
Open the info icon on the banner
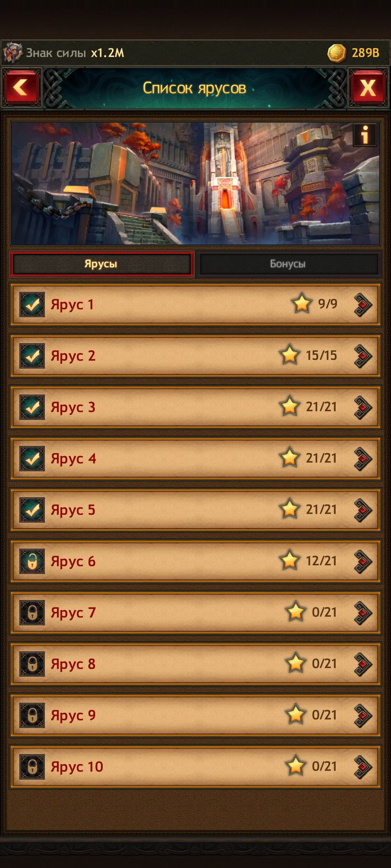tap(365, 135)
